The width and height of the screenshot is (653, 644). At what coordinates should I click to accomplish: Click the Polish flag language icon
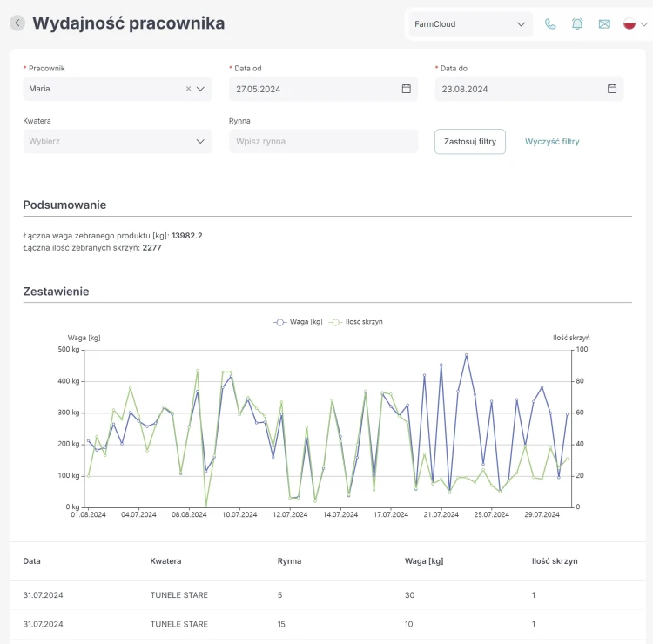[x=629, y=23]
